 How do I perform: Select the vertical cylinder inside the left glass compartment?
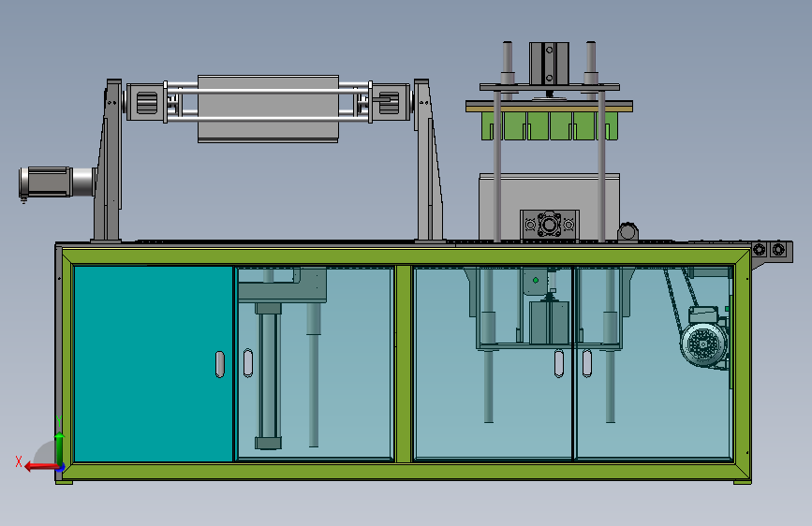coord(268,376)
